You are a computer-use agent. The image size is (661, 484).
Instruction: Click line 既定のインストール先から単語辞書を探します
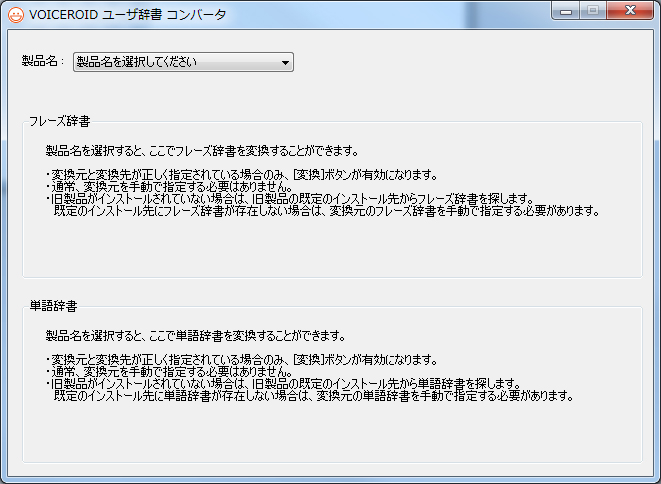click(x=408, y=383)
